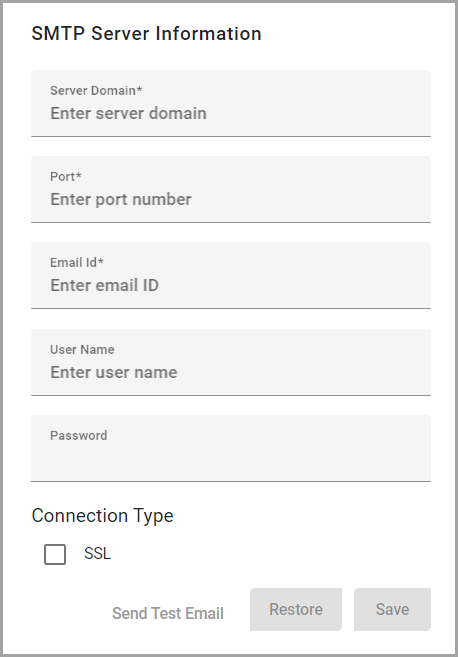Viewport: 458px width, 657px height.
Task: Click into the Port number field
Action: 231,189
